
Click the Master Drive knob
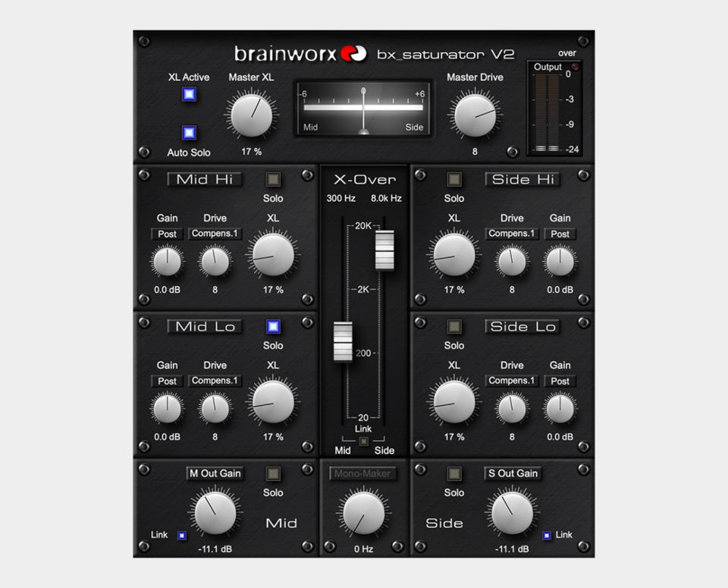pos(475,115)
